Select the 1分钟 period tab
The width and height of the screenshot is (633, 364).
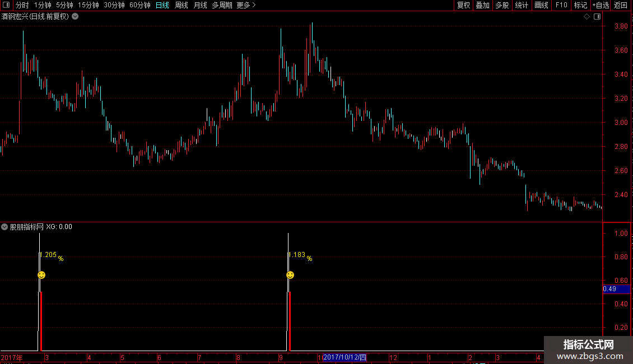[43, 5]
